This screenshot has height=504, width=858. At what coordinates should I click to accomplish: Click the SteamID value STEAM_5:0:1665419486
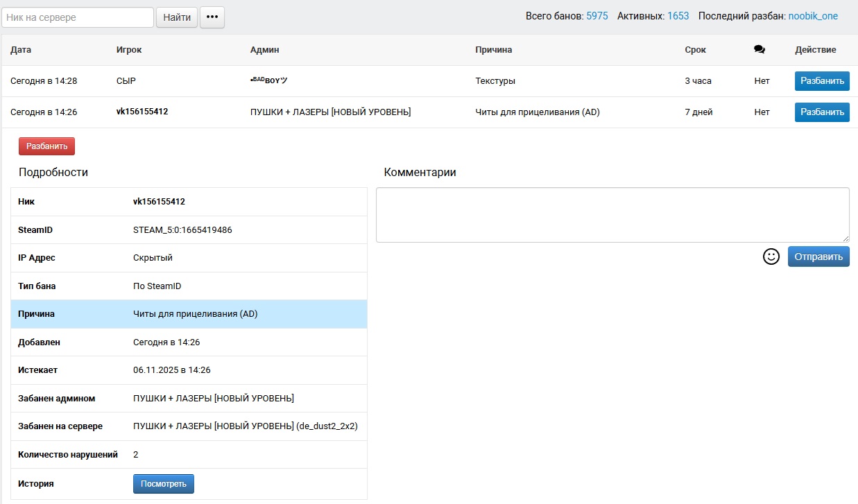click(x=182, y=229)
